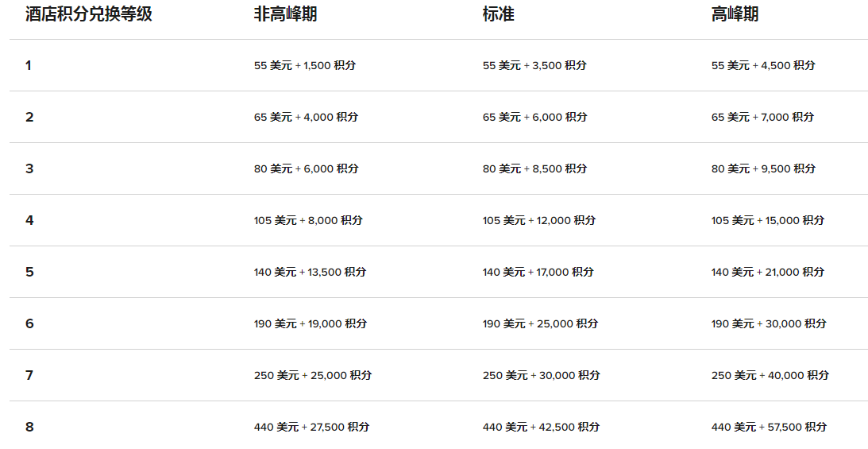Select the 高峰期 column header
868x449 pixels.
point(735,14)
